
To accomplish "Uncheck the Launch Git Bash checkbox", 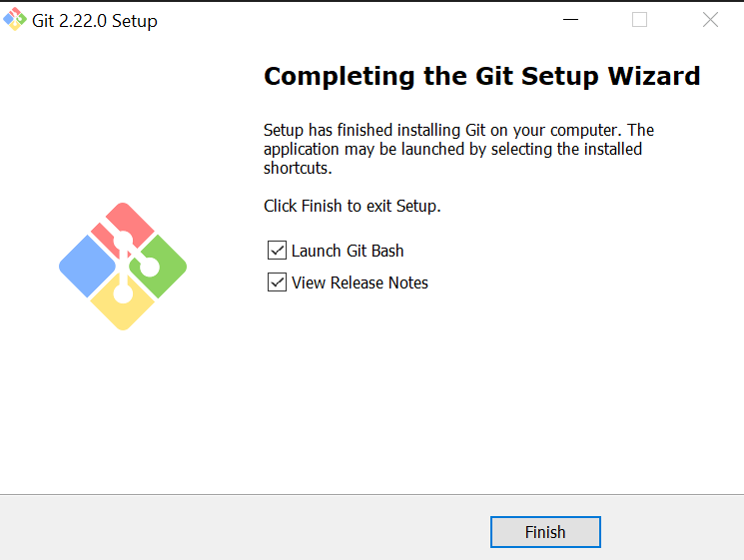I will 277,251.
